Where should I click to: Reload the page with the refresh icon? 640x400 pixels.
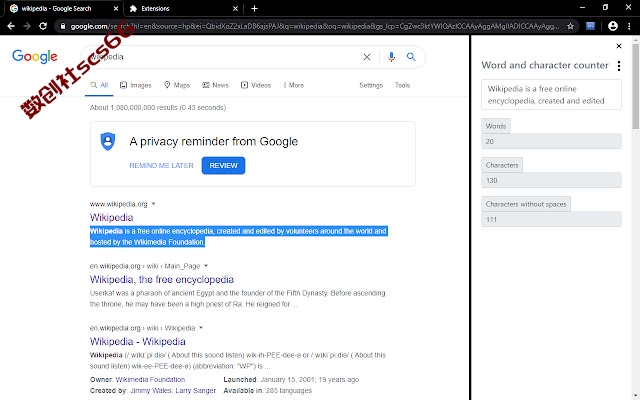(x=43, y=26)
